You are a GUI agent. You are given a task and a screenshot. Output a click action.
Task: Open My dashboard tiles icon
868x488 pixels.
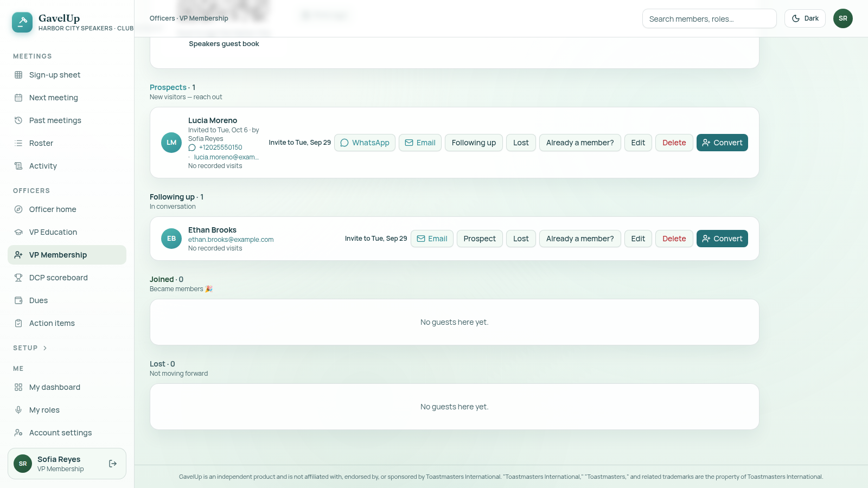coord(18,387)
